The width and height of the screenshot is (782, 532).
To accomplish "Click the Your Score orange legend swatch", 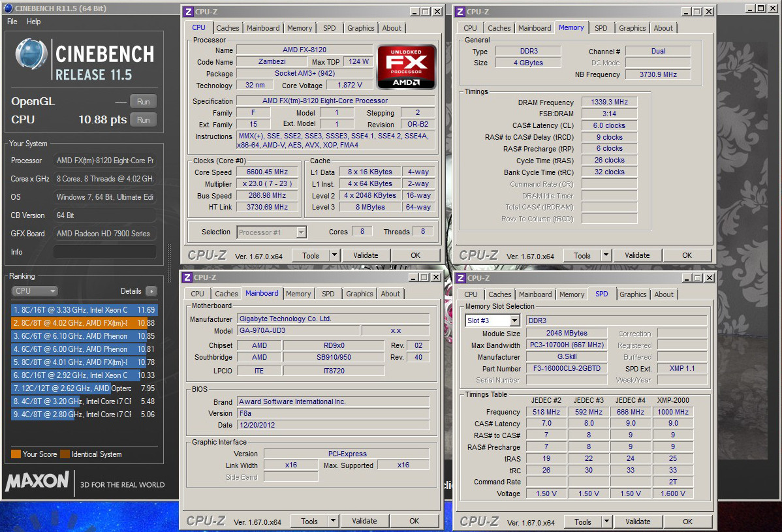I will [x=16, y=454].
